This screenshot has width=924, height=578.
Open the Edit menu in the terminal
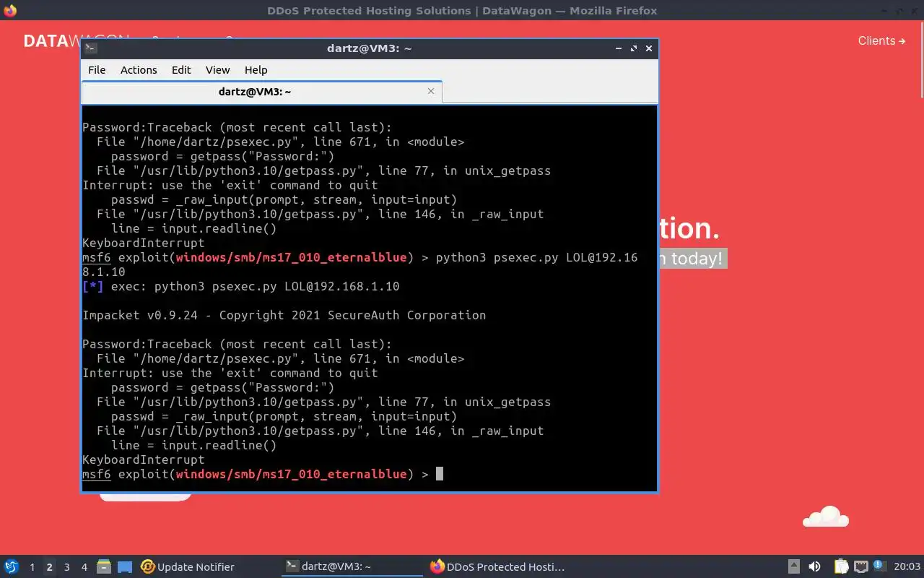coord(181,70)
